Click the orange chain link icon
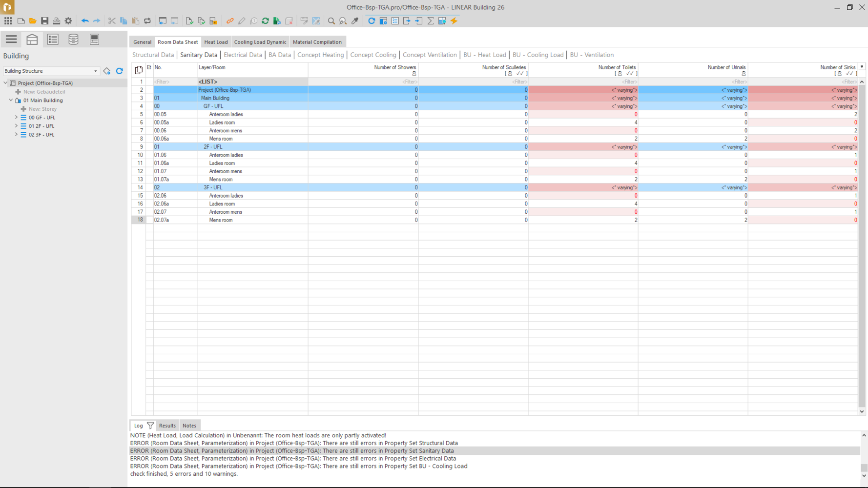868x488 pixels. pyautogui.click(x=230, y=21)
